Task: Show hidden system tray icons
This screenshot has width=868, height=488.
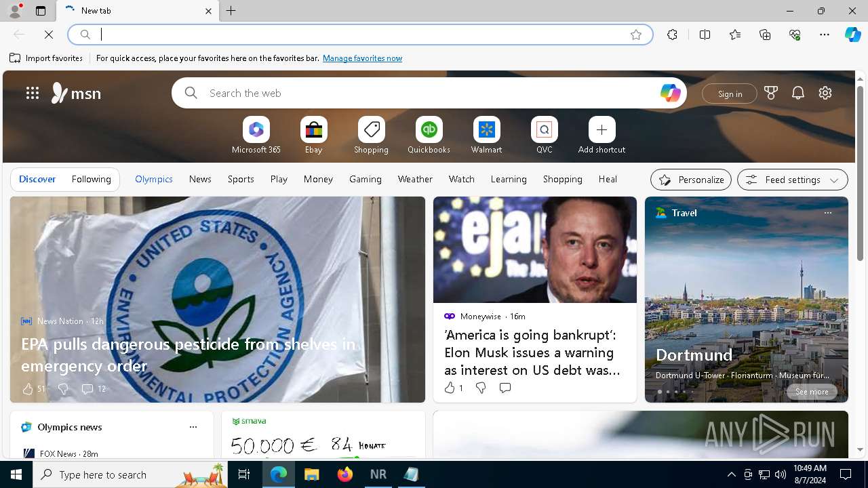Action: click(731, 474)
